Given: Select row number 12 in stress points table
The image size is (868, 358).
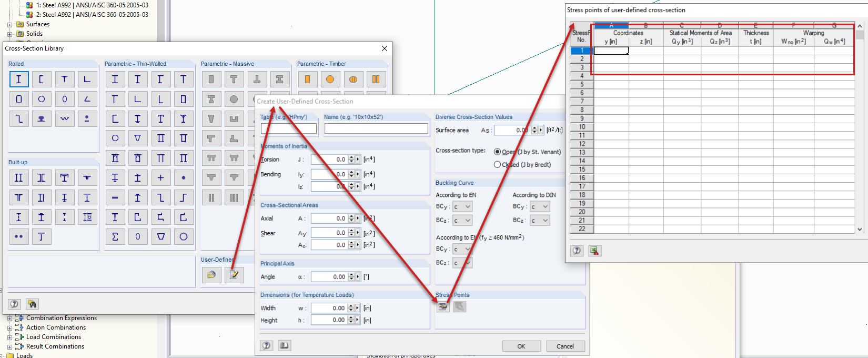Looking at the screenshot, I should tap(582, 144).
